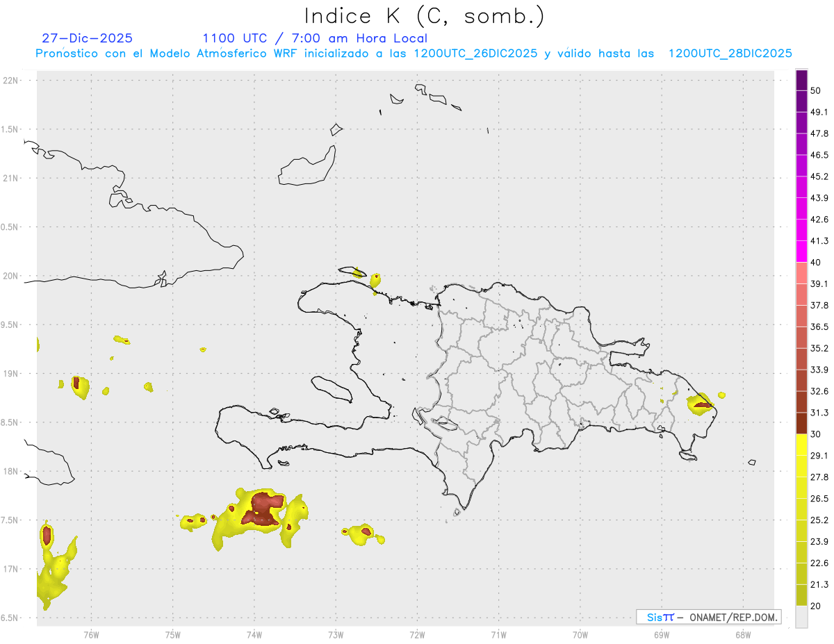Click the color scale value 27.8
The image size is (834, 644).
click(x=819, y=477)
